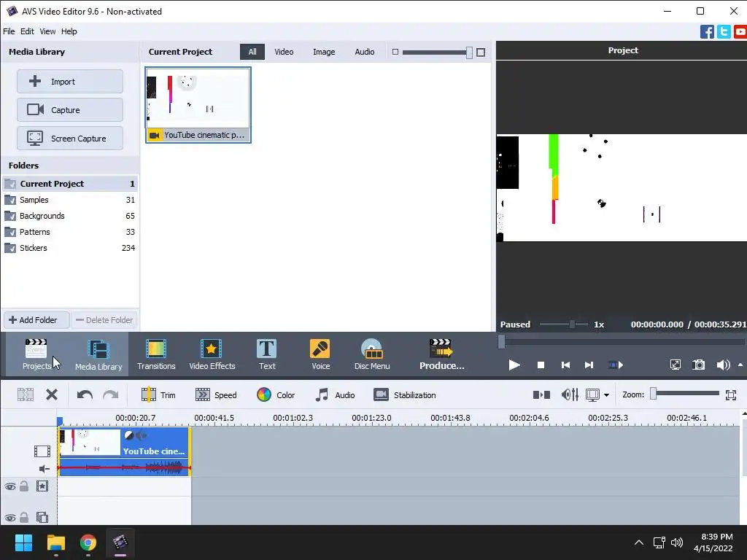Play the preview
This screenshot has width=747, height=560.
[514, 365]
